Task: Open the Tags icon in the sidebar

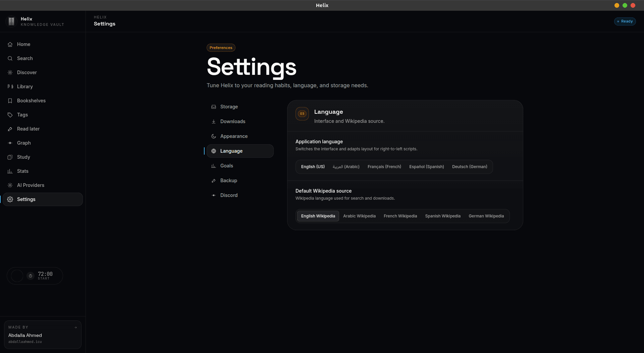Action: [10, 115]
